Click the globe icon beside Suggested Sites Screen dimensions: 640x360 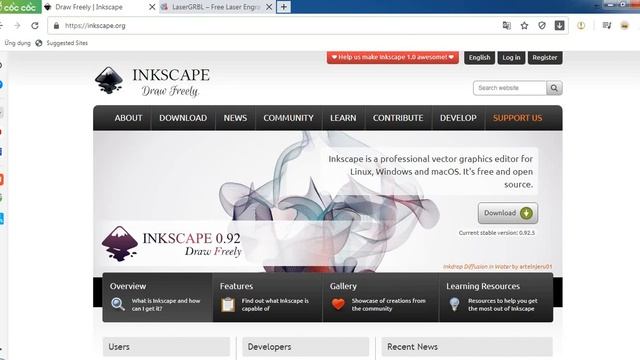pyautogui.click(x=39, y=43)
